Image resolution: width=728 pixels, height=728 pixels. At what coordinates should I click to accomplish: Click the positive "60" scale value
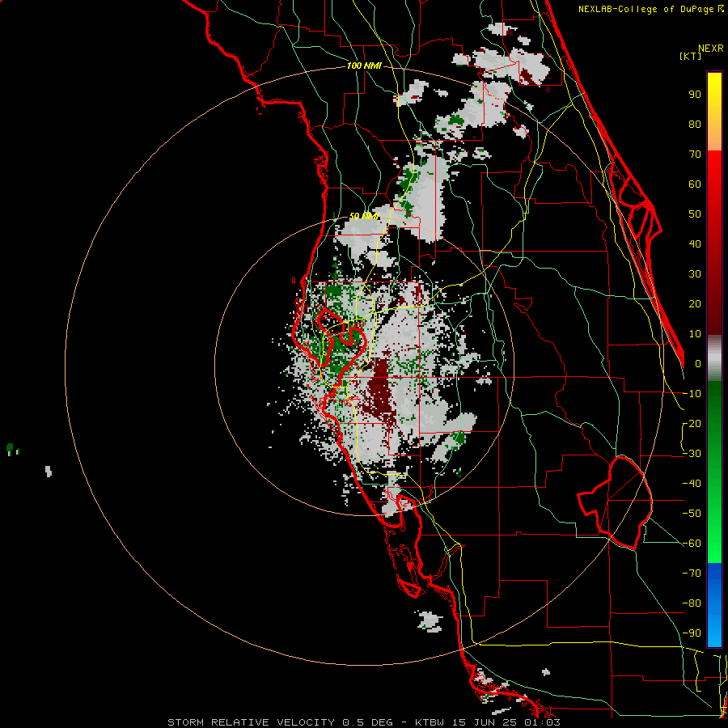(695, 184)
